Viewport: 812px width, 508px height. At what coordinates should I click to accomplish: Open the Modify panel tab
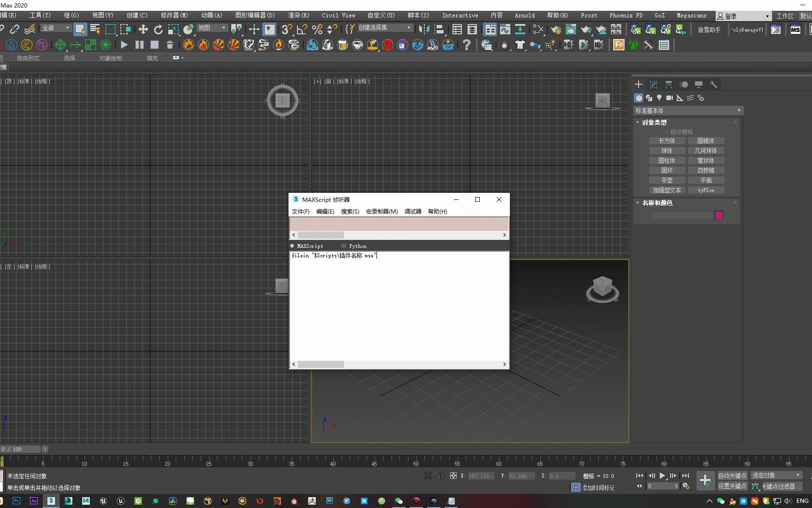click(653, 85)
